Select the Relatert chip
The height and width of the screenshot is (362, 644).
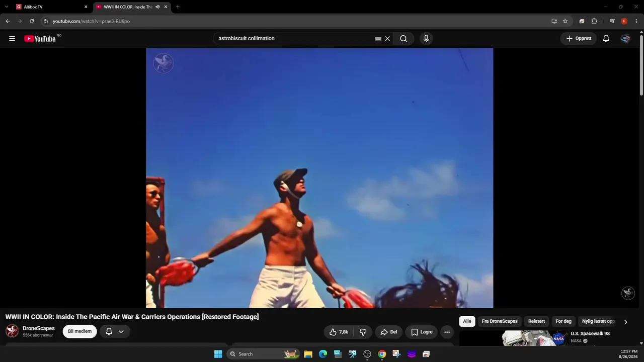[x=536, y=321]
